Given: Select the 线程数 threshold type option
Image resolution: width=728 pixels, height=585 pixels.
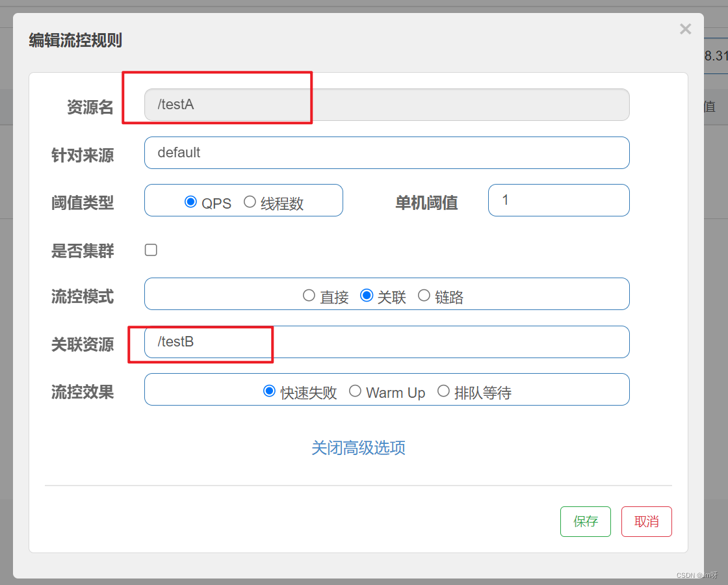Looking at the screenshot, I should coord(250,202).
